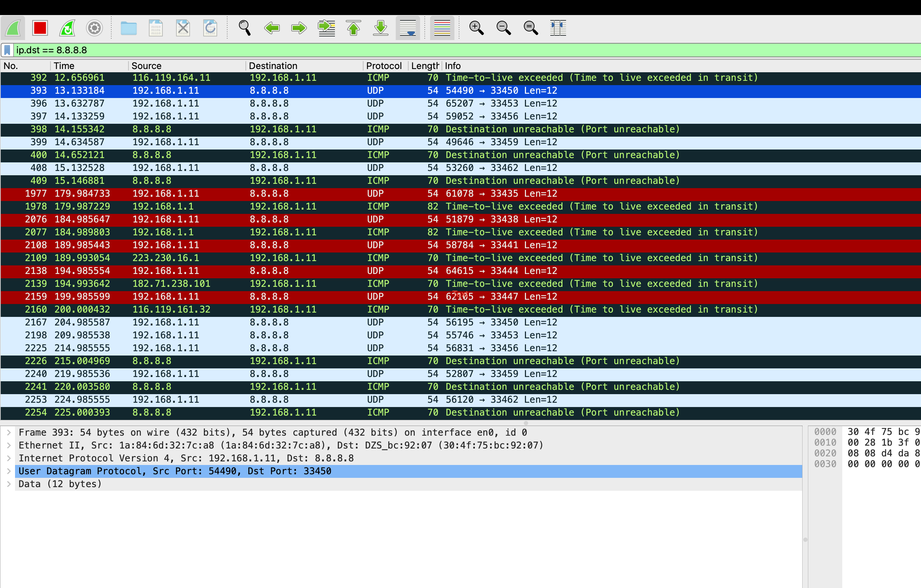This screenshot has width=921, height=588.
Task: Open the display filter bookmark menu
Action: pos(7,50)
